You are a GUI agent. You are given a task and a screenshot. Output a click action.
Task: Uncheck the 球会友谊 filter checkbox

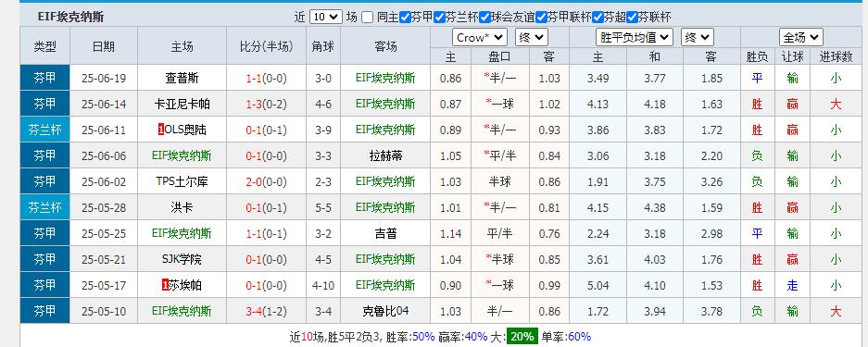[x=484, y=18]
